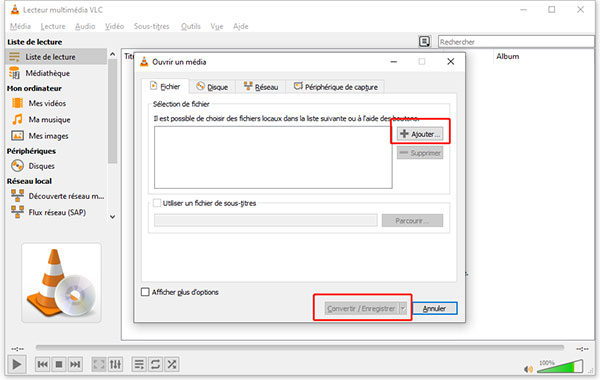Stop playback with the stop button
600x380 pixels.
click(x=59, y=364)
